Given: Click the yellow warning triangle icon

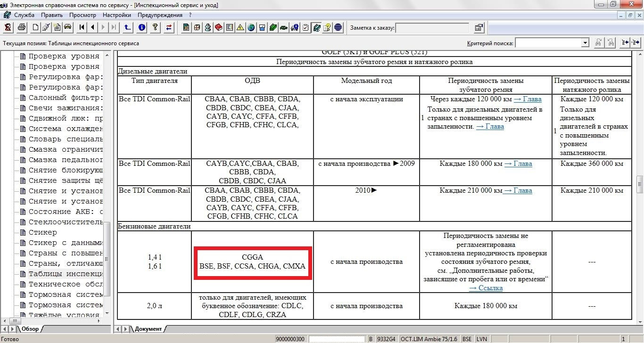Looking at the screenshot, I should tap(240, 27).
